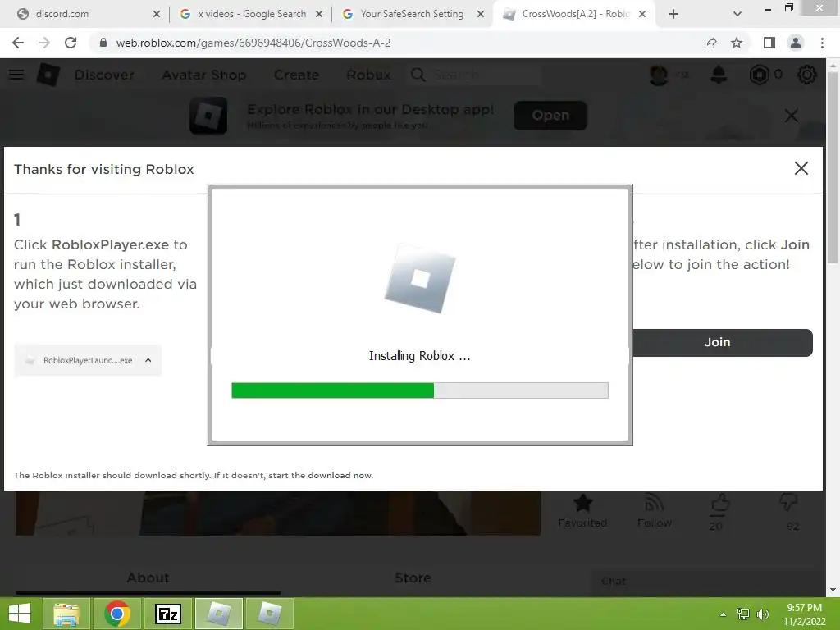The image size is (840, 630).
Task: Switch to Your SafeSearch Setting tab
Action: coord(413,14)
